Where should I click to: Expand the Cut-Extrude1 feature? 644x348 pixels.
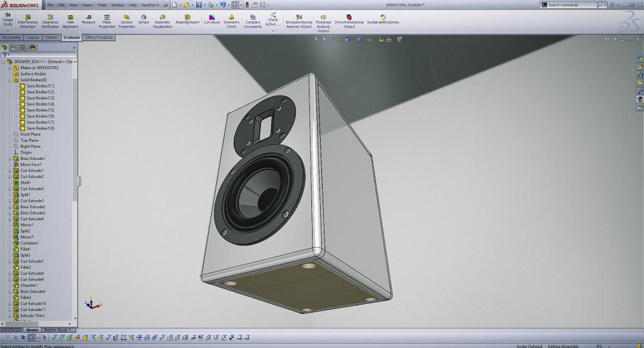(10, 171)
